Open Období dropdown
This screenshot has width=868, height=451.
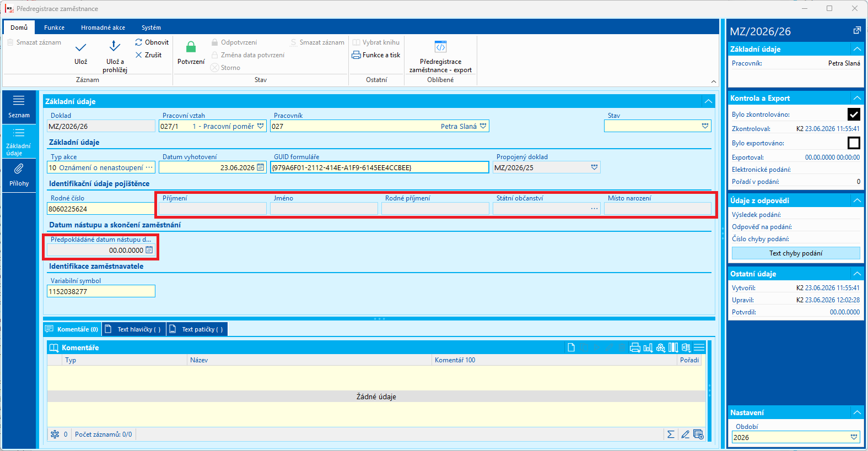(x=854, y=437)
